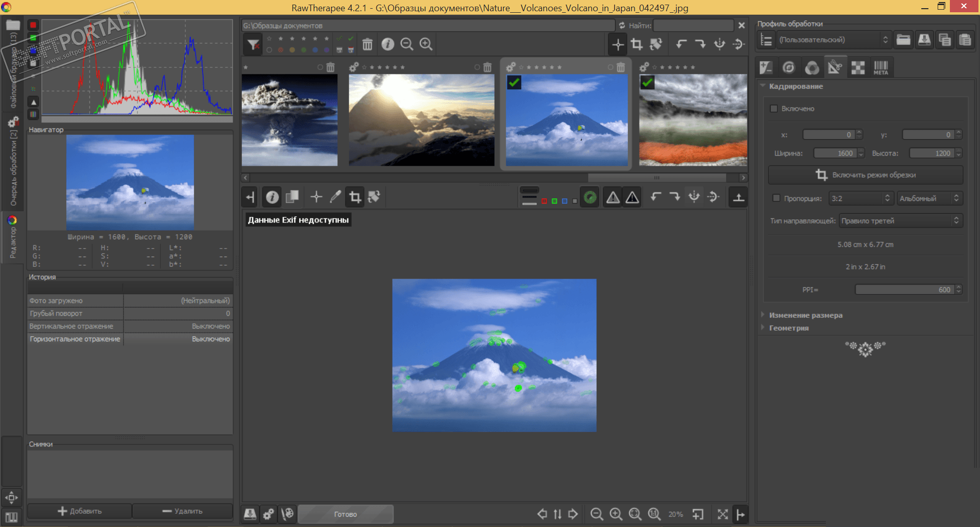Toggle highlight clipping indication
The height and width of the screenshot is (527, 980).
coord(632,197)
